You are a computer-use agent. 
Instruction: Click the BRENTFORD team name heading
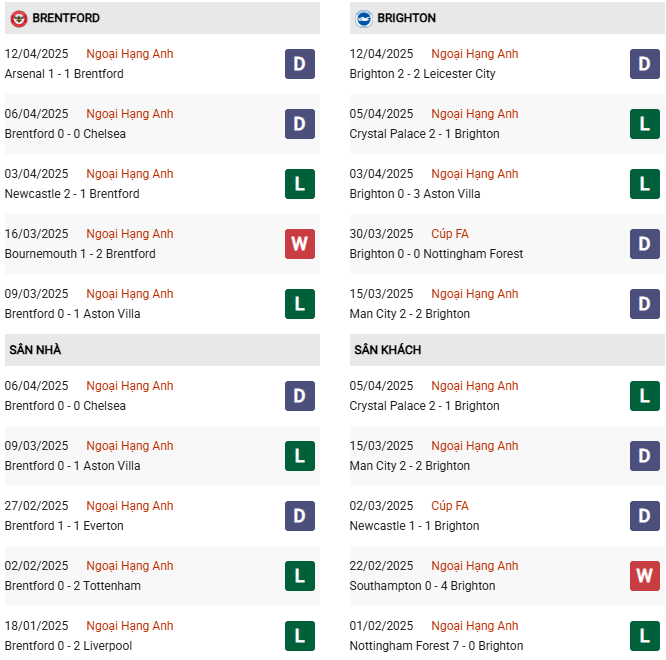[66, 18]
